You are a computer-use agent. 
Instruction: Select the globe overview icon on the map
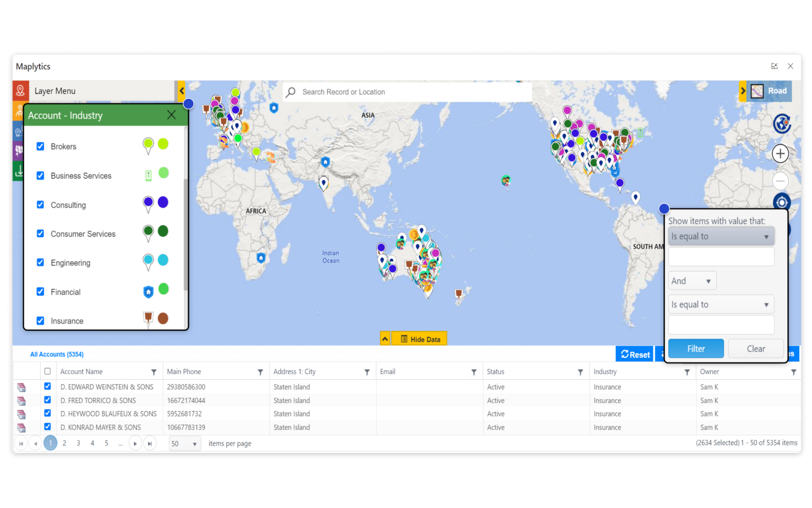tap(781, 124)
